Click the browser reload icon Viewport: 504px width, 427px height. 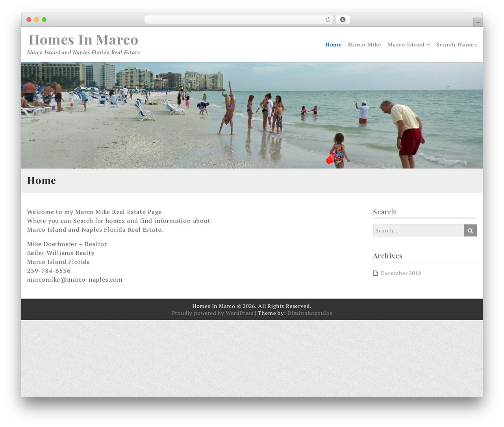(328, 20)
